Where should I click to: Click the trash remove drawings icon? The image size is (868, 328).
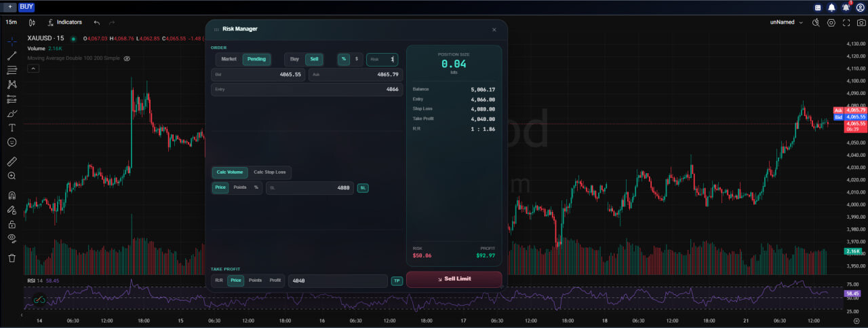[x=12, y=258]
